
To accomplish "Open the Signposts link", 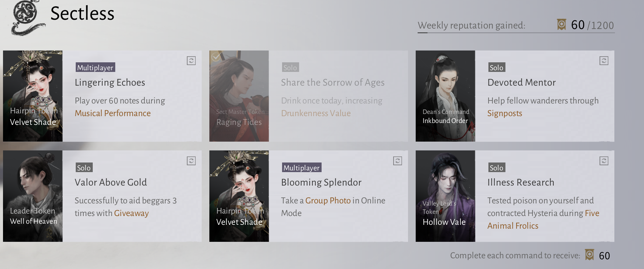I will coord(505,113).
